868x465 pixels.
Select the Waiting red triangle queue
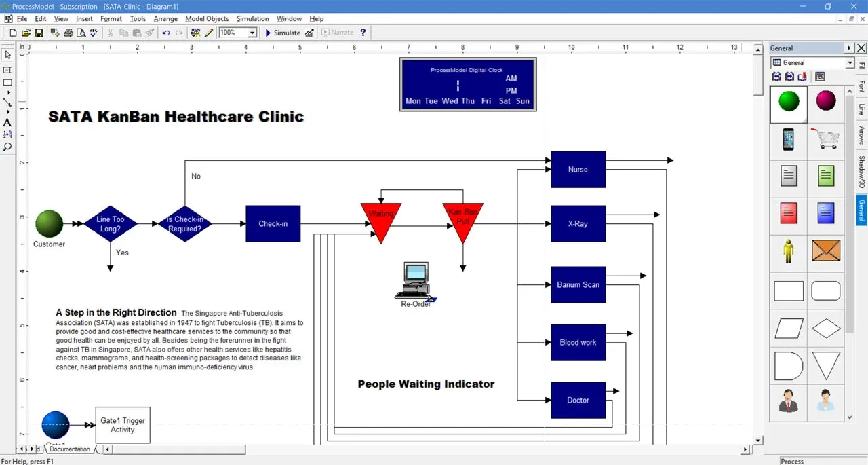point(380,221)
